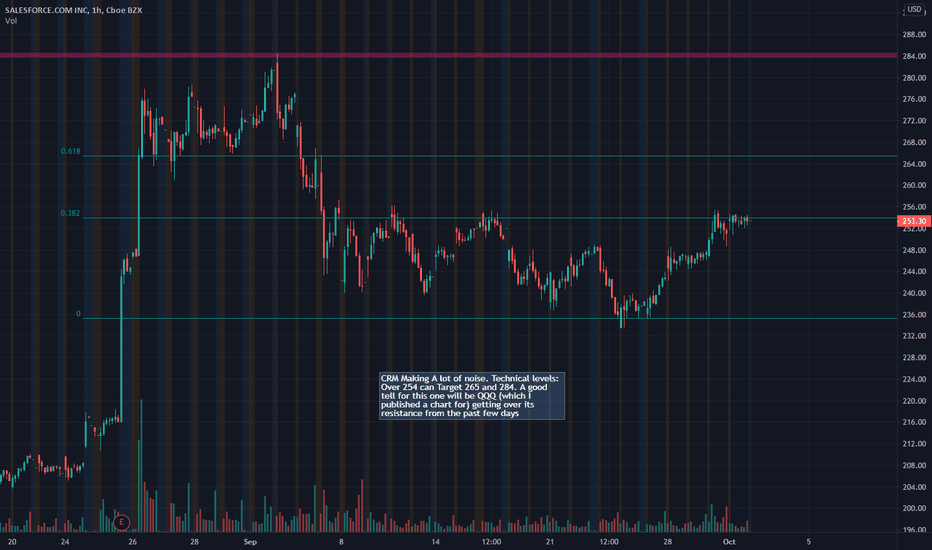Click the 0.618 Fibonacci level label
This screenshot has width=932, height=550.
(70, 151)
